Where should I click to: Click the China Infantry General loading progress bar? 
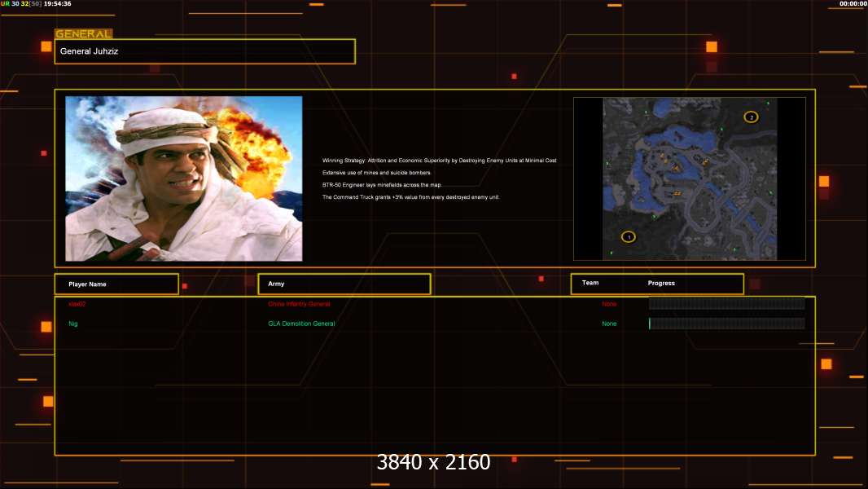coord(727,303)
